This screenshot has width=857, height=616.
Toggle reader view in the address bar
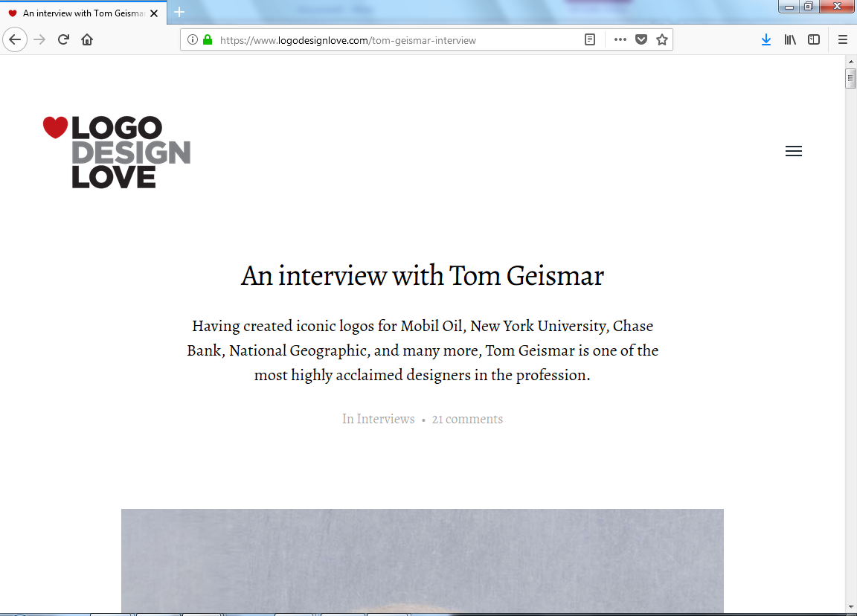pyautogui.click(x=590, y=40)
